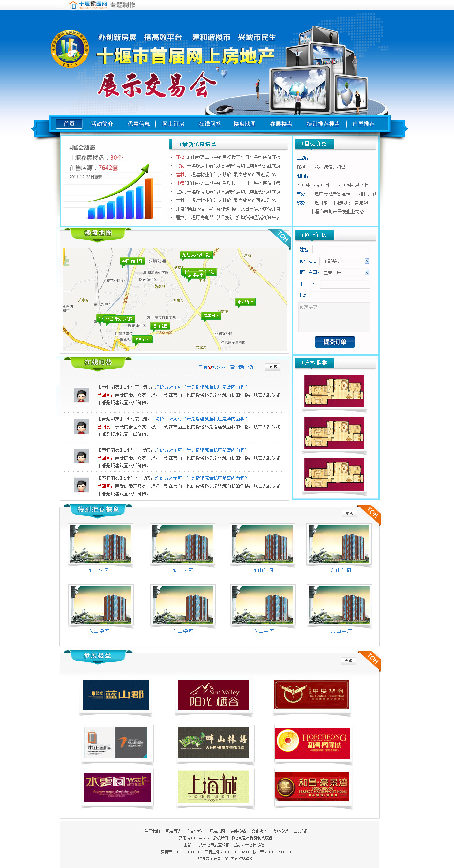The width and height of the screenshot is (454, 868).
Task: Click the 水云间 logo
Action: point(117,787)
